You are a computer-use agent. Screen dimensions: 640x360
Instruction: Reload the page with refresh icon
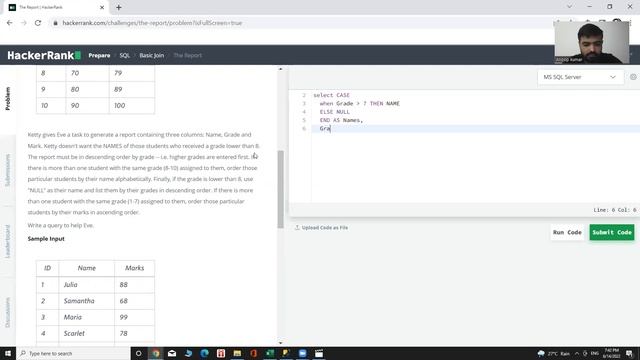pyautogui.click(x=38, y=23)
